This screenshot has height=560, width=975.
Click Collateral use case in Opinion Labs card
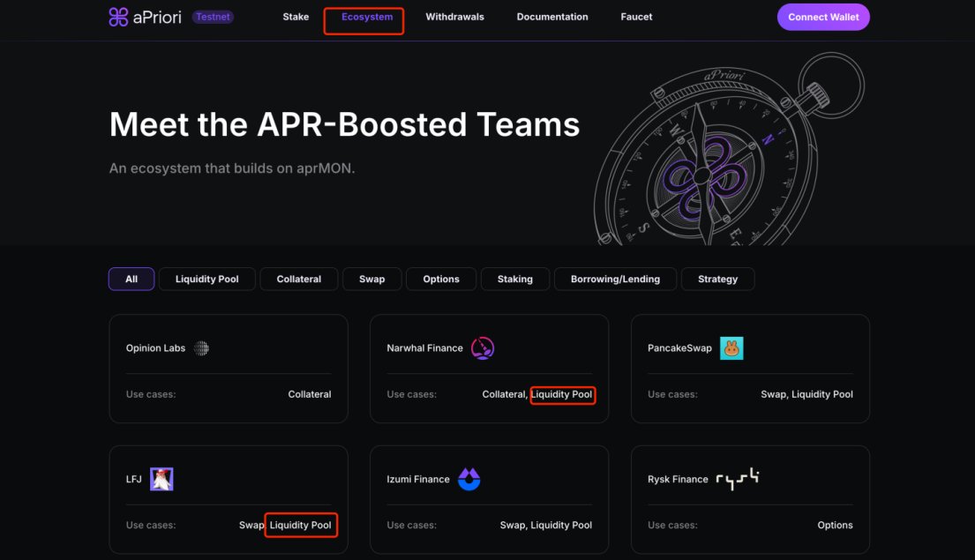(310, 394)
